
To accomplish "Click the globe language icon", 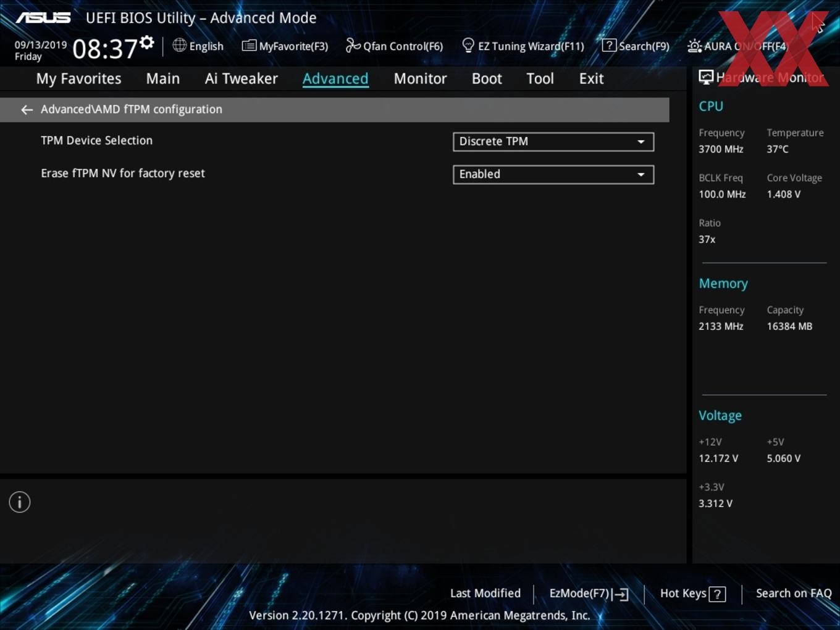I will pyautogui.click(x=179, y=45).
